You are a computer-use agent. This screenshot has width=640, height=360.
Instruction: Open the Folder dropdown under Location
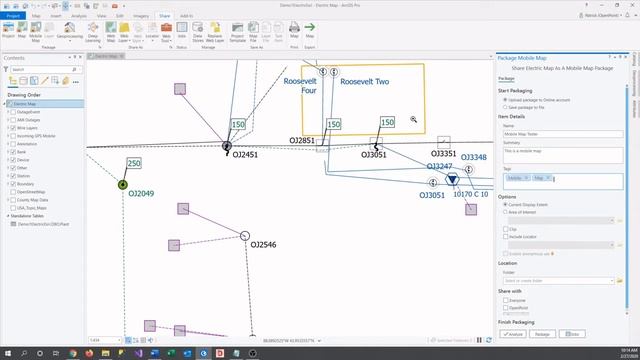coord(612,281)
